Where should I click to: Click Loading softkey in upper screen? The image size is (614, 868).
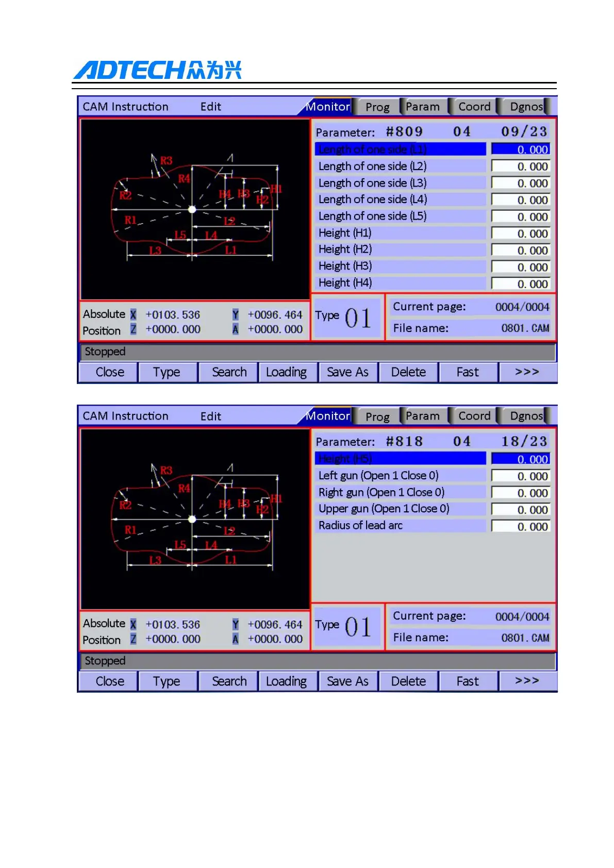pyautogui.click(x=288, y=372)
